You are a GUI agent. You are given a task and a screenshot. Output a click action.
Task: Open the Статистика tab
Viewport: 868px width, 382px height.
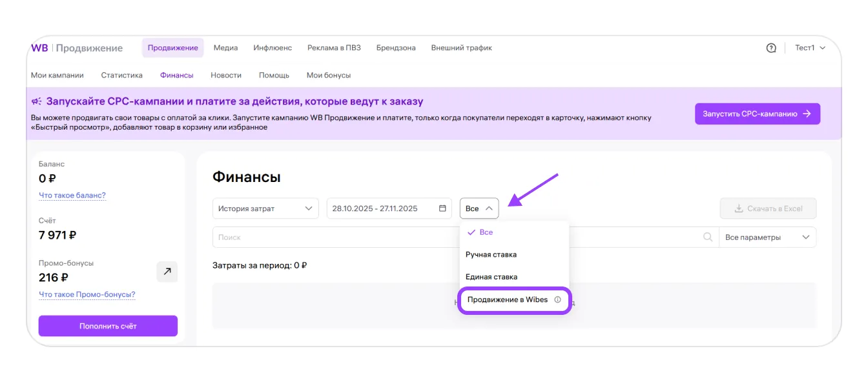pos(121,75)
